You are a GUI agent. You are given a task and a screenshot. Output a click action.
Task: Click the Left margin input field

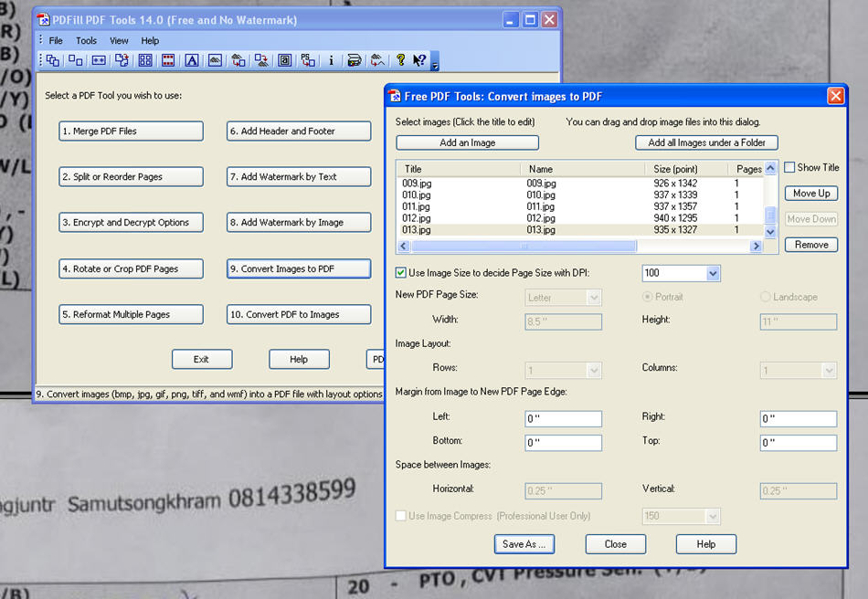pyautogui.click(x=563, y=419)
